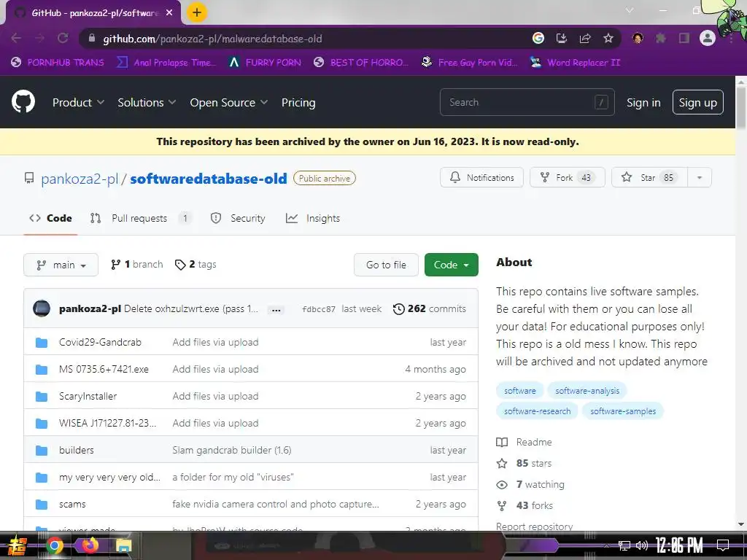Open the builders folder
This screenshot has height=560, width=747.
(76, 450)
